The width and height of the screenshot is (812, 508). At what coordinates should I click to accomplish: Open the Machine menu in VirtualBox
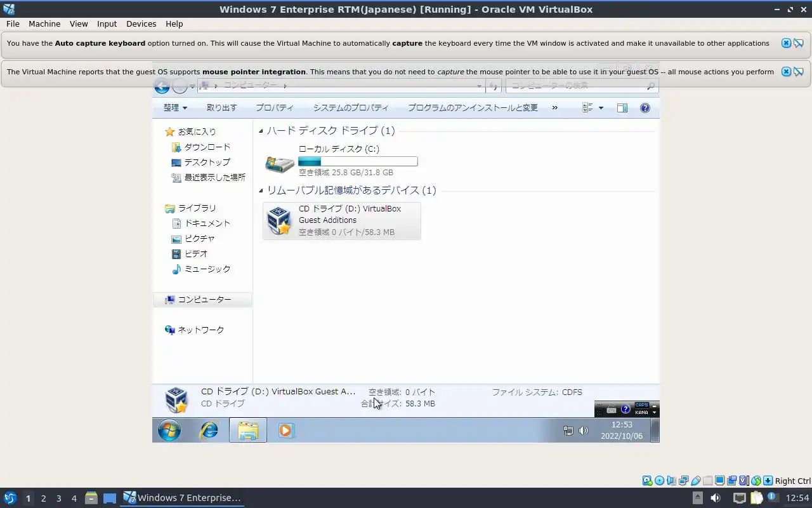tap(44, 23)
